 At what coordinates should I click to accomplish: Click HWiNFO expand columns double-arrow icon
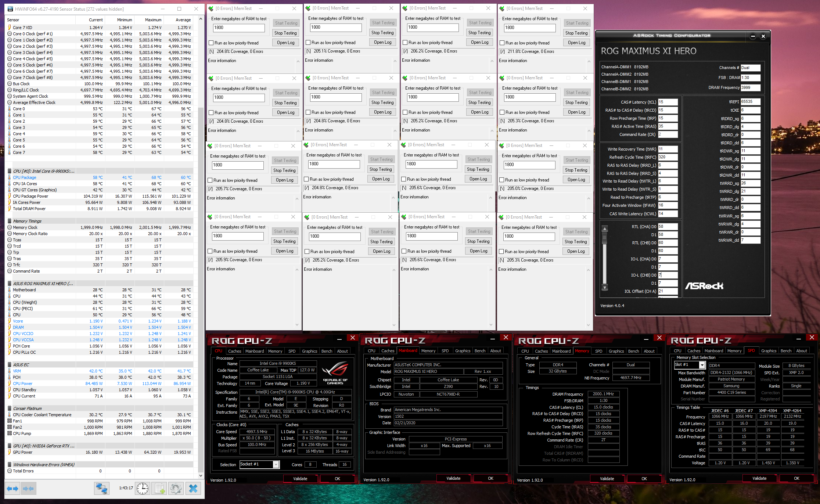(13, 489)
